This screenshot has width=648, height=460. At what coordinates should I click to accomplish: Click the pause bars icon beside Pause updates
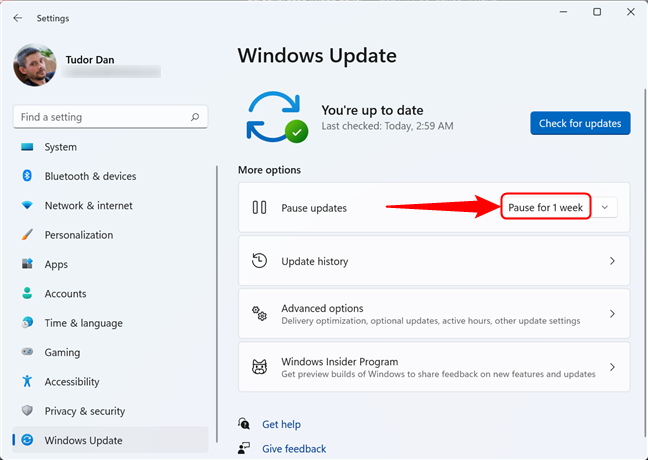[260, 207]
